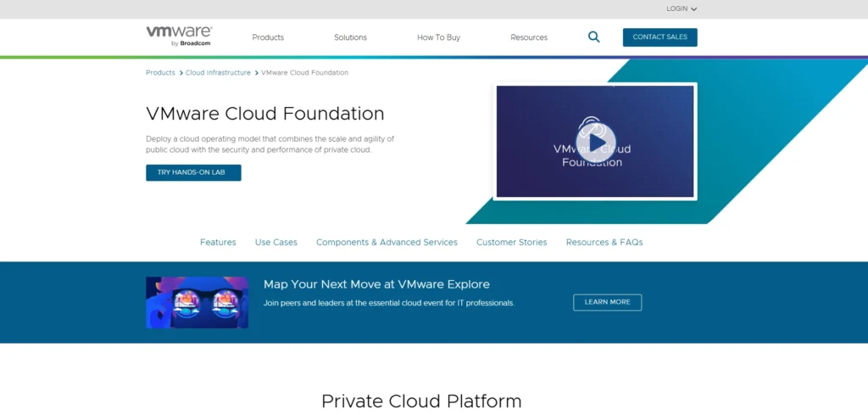Jump to the Use Cases section

tap(276, 242)
